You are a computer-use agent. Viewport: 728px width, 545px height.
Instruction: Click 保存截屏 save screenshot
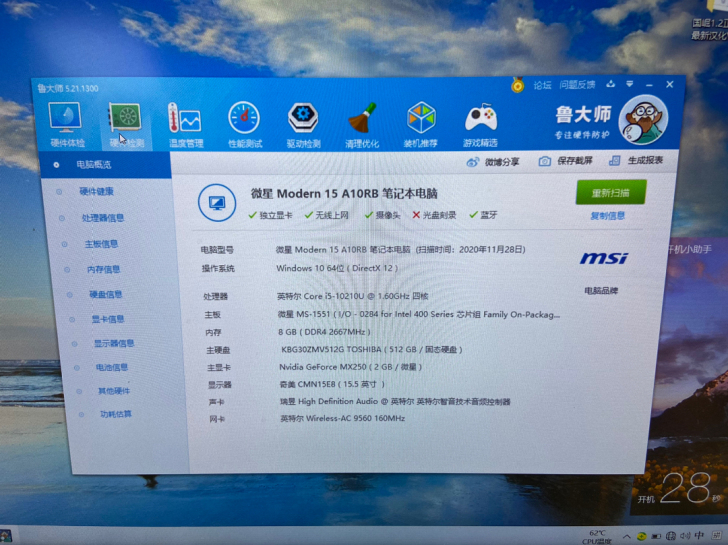click(x=566, y=161)
